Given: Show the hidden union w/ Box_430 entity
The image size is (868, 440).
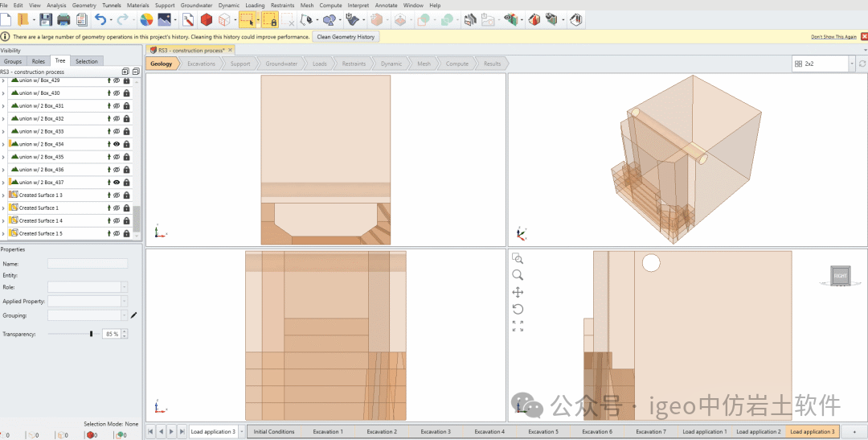Looking at the screenshot, I should (x=117, y=93).
